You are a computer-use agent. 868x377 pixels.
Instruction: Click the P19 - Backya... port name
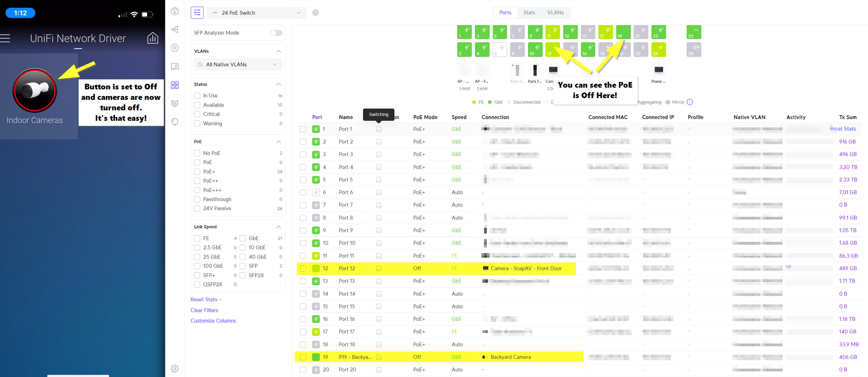point(355,357)
